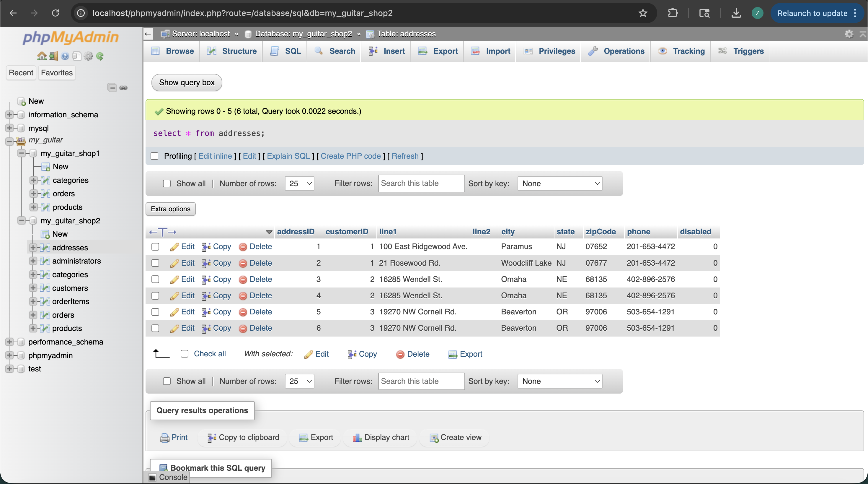
Task: Expand the information_schema database node
Action: coord(9,115)
